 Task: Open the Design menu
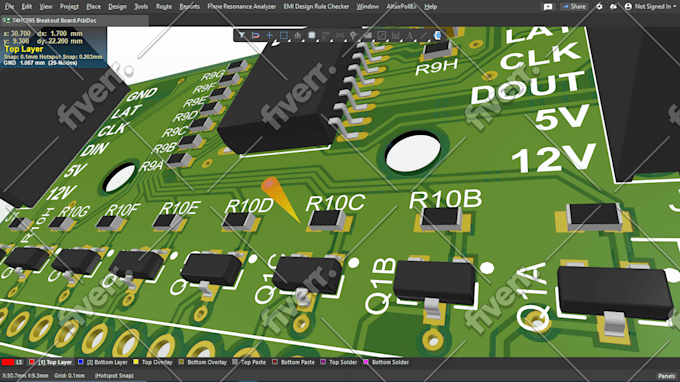point(117,7)
